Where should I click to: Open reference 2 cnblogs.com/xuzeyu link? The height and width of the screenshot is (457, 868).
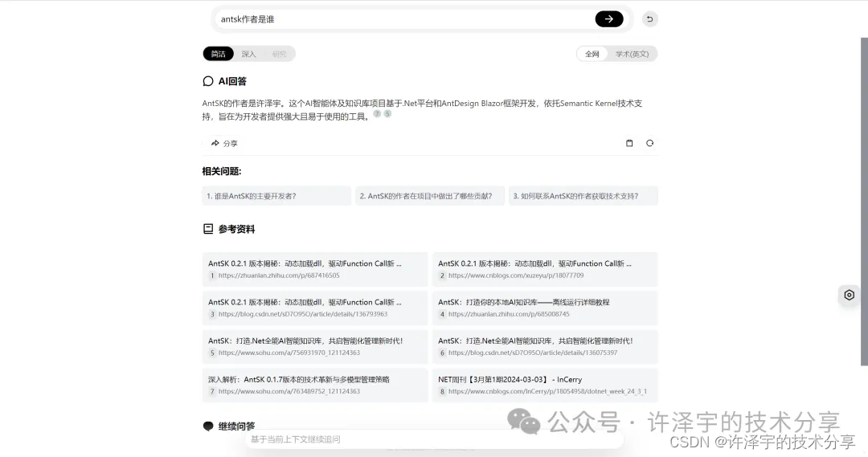[x=545, y=269]
